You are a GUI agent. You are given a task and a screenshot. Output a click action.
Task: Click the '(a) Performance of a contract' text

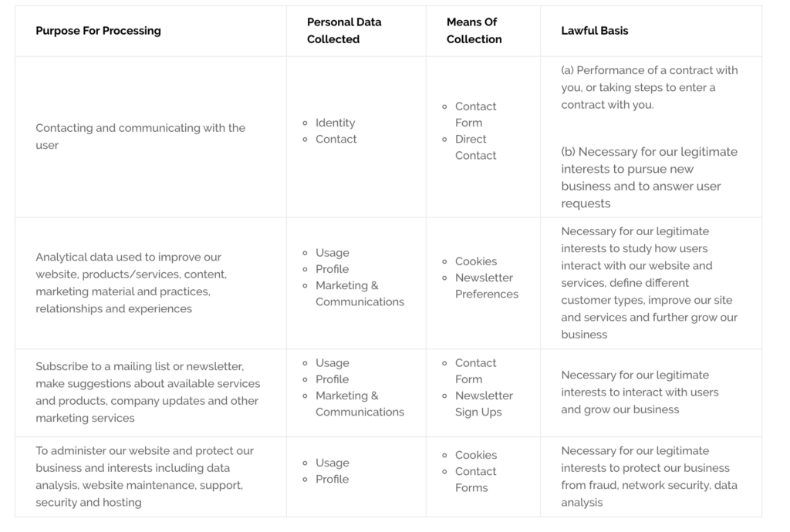click(649, 87)
